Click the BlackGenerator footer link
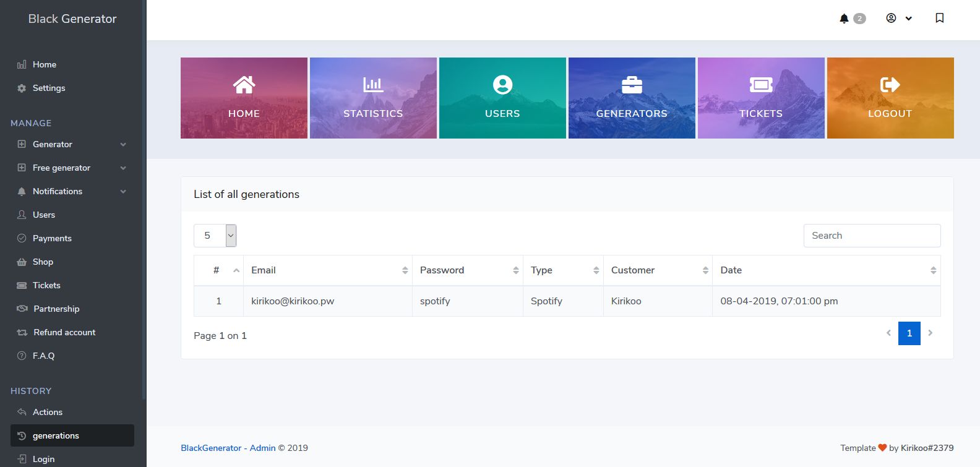Screen dimensions: 980x467 (x=211, y=448)
